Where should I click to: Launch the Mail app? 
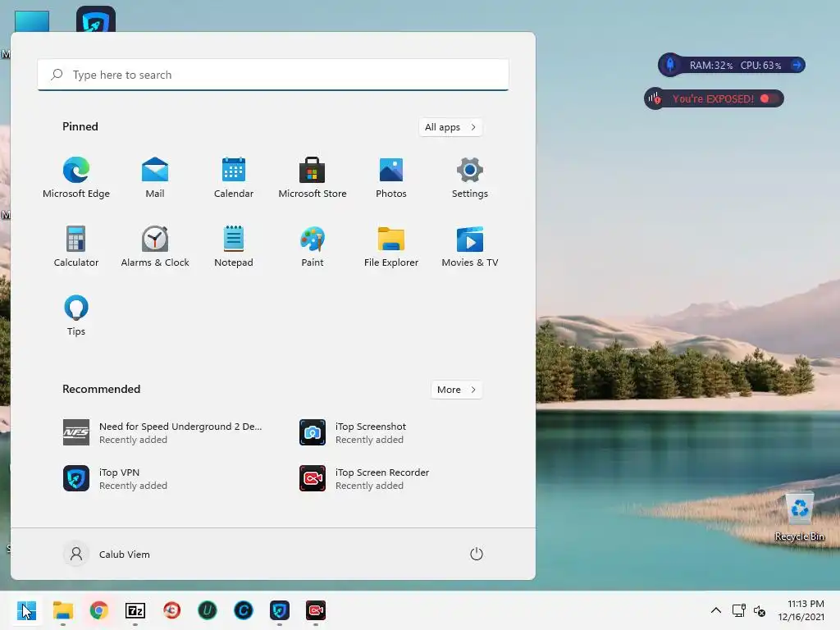[x=155, y=178]
